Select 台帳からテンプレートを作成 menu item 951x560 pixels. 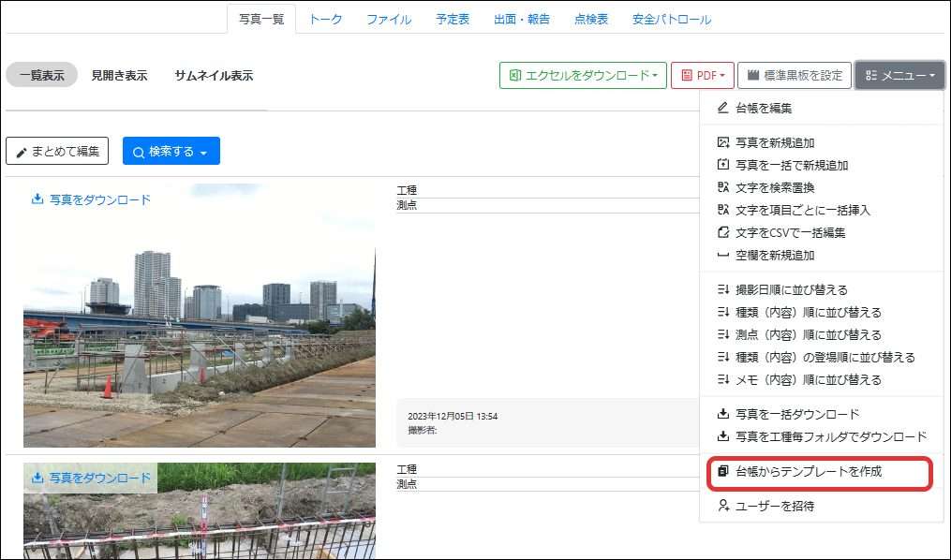pyautogui.click(x=809, y=471)
